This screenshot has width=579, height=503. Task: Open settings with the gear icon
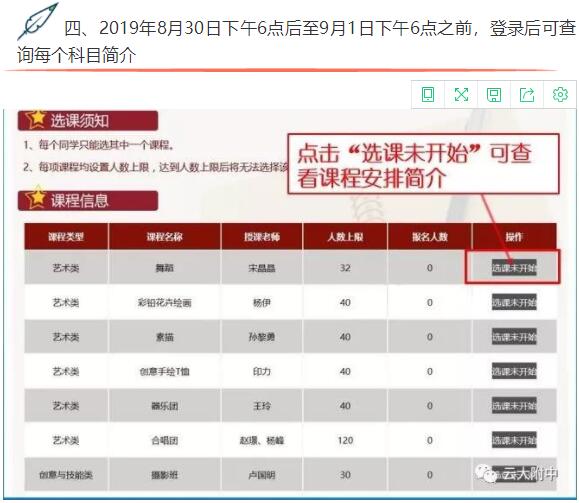560,95
